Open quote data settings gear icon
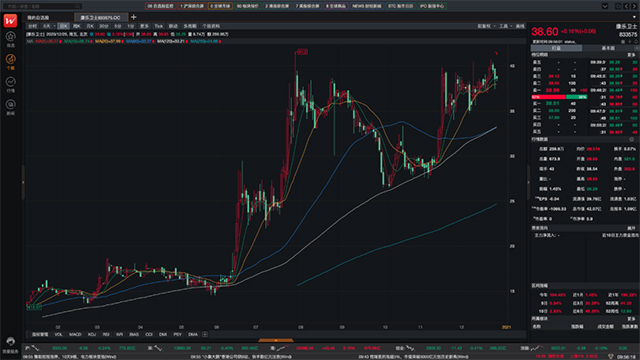This screenshot has width=640, height=360. point(631,139)
